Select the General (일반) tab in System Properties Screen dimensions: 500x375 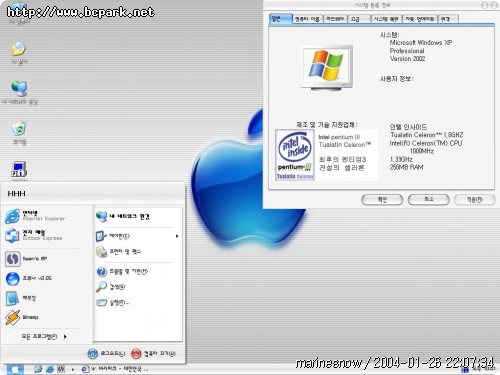coord(281,19)
